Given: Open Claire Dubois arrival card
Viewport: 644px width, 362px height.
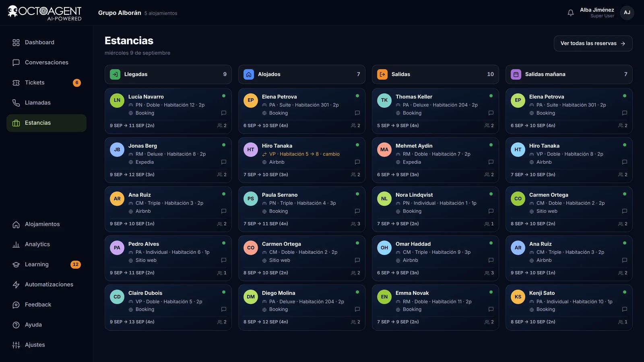Looking at the screenshot, I should click(168, 307).
